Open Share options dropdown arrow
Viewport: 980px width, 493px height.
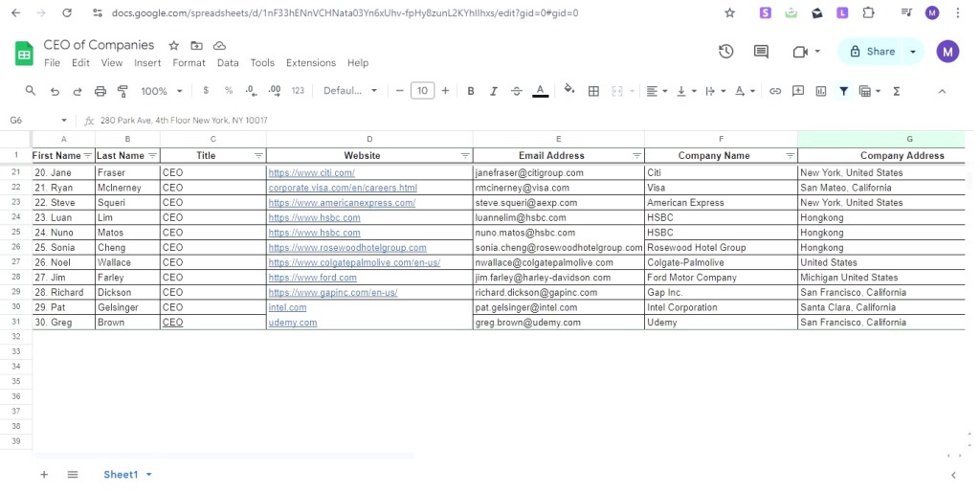coord(913,52)
